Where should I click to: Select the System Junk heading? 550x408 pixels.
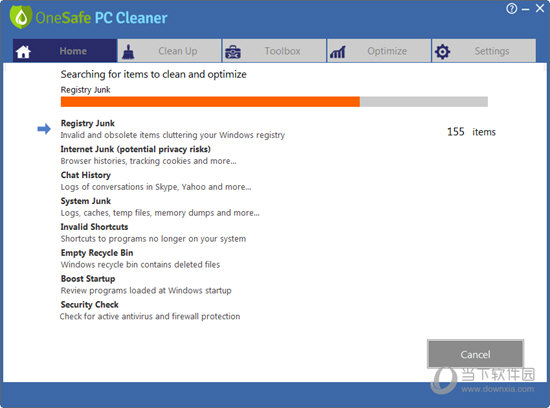(x=86, y=201)
